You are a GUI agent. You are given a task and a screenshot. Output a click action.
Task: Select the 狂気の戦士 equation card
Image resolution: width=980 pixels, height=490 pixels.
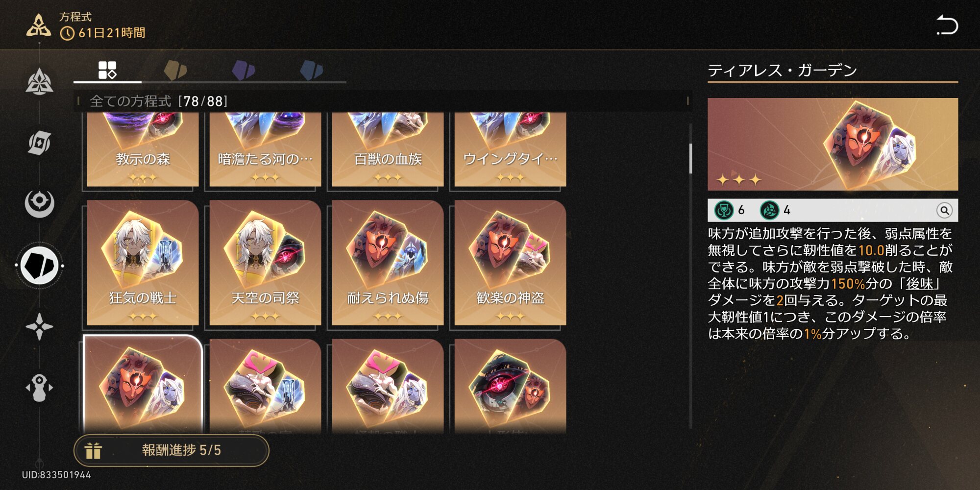tap(143, 263)
